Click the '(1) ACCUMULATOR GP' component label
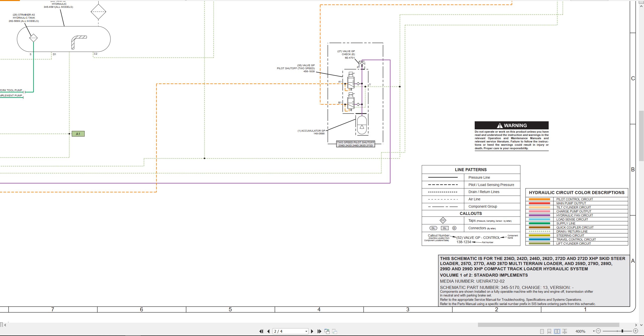This screenshot has width=644, height=336. 311,131
